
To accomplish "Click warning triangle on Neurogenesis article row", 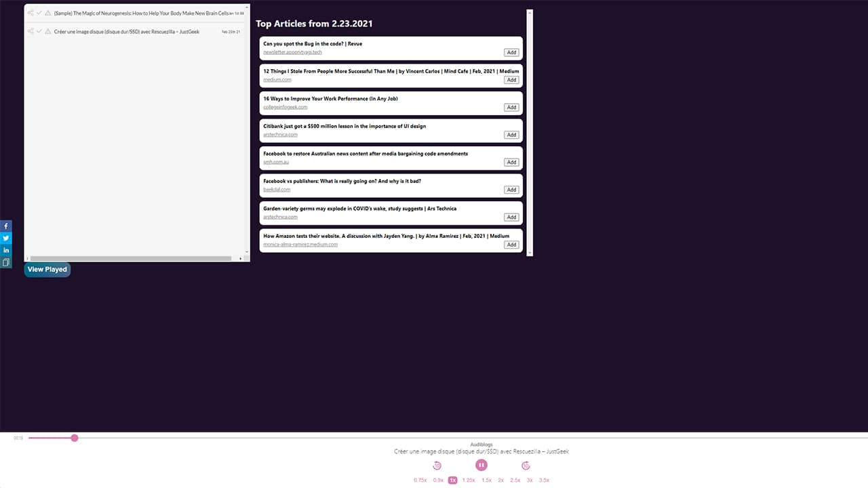I will [x=48, y=13].
